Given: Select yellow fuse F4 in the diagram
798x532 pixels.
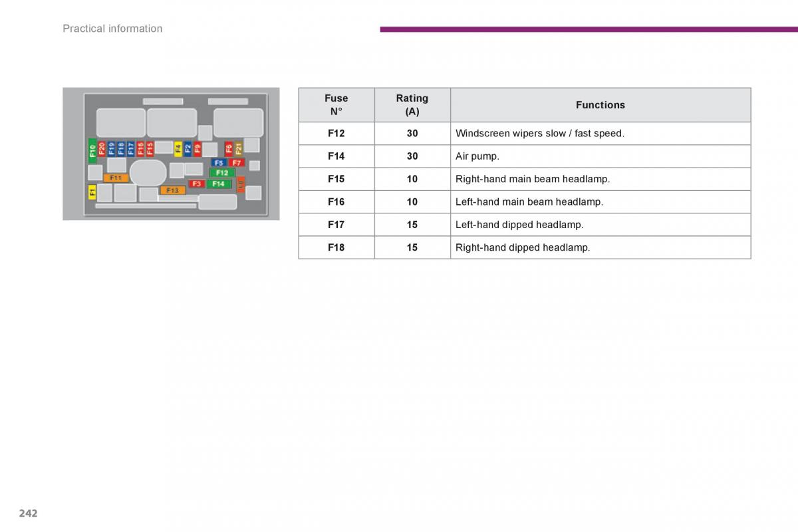Looking at the screenshot, I should [178, 149].
